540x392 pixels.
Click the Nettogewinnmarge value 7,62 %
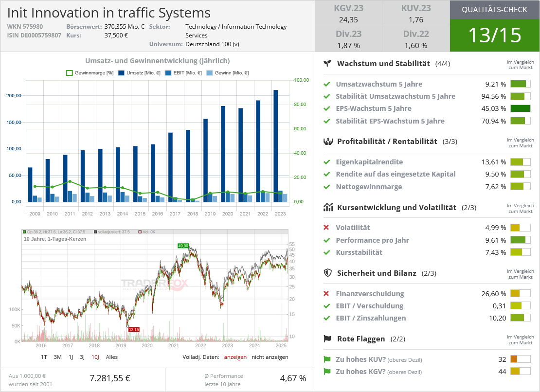[x=496, y=187]
